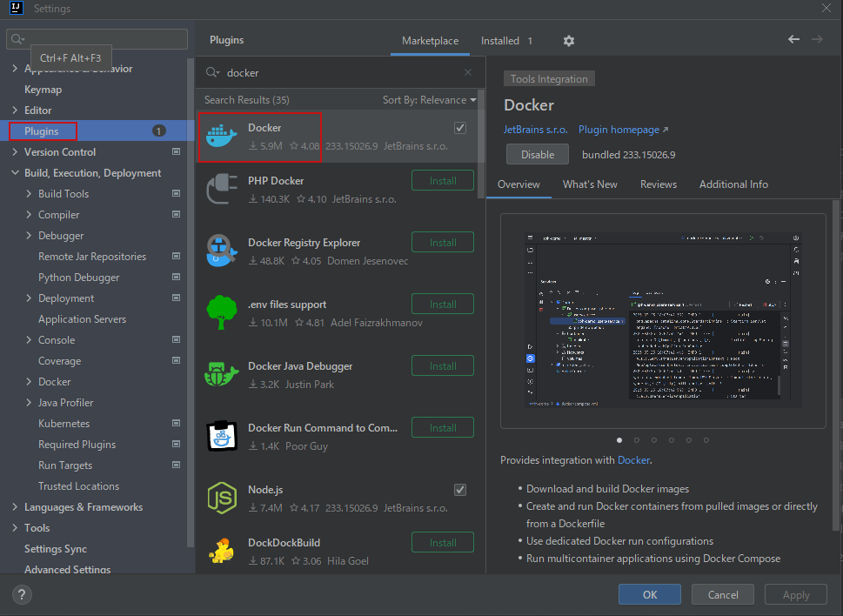Image resolution: width=843 pixels, height=616 pixels.
Task: Expand the Docker settings node
Action: click(x=29, y=382)
